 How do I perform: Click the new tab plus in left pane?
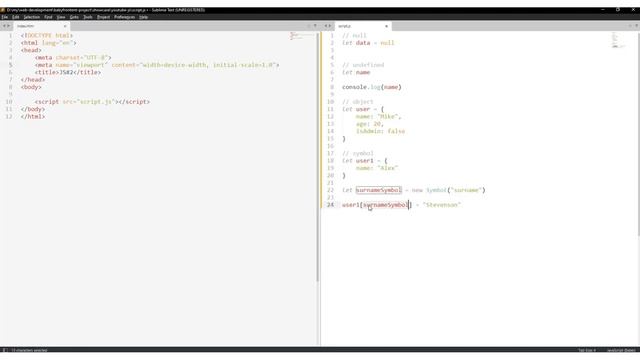click(x=309, y=26)
